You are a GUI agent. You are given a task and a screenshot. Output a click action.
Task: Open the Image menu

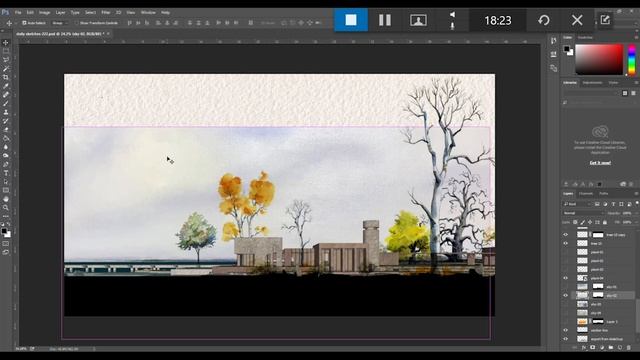click(x=44, y=13)
